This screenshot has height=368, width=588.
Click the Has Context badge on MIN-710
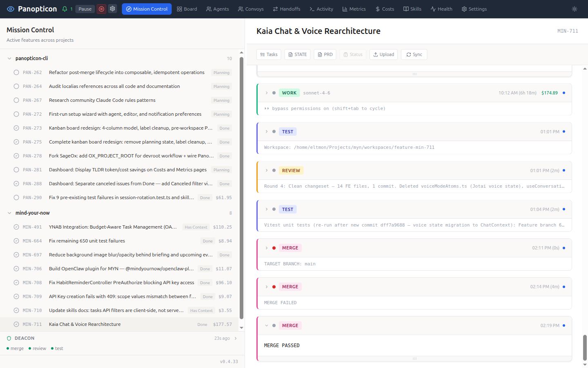[201, 310]
